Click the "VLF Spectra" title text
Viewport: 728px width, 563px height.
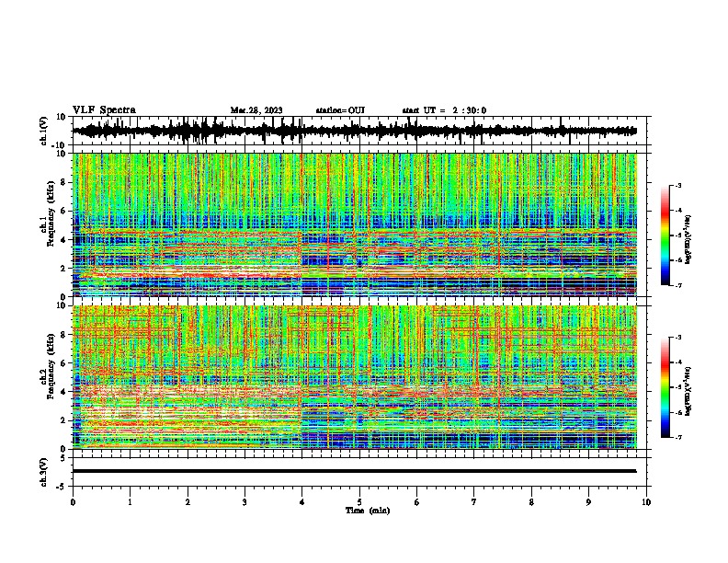coord(104,110)
